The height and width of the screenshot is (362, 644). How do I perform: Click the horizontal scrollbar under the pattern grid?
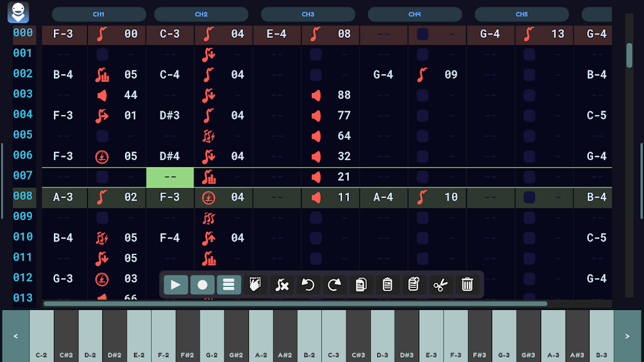tap(295, 303)
